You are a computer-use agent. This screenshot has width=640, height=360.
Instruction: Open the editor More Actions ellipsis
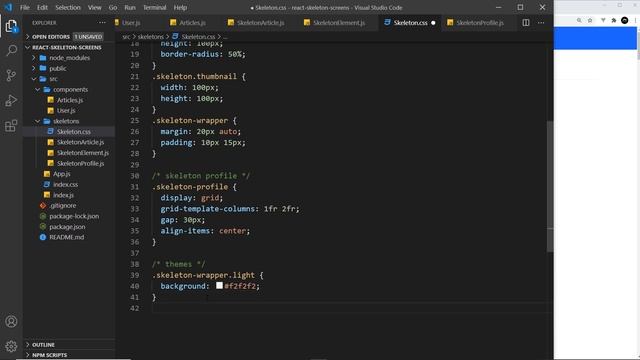coord(541,23)
